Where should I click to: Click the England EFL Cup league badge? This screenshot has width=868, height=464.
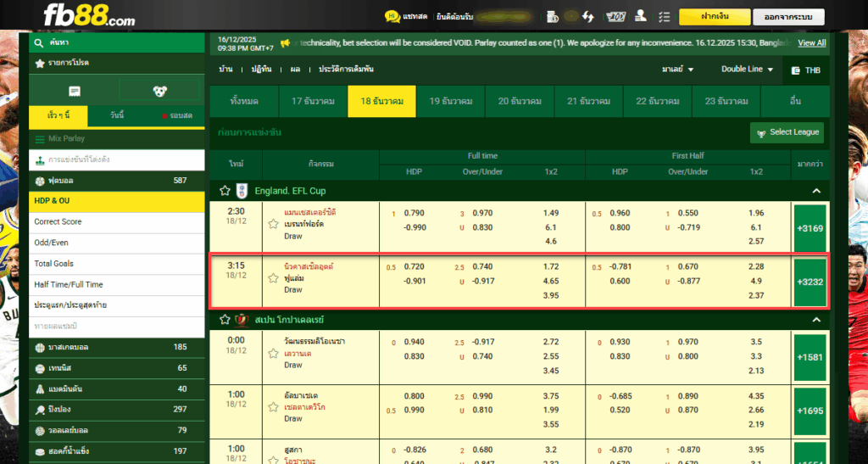point(242,191)
